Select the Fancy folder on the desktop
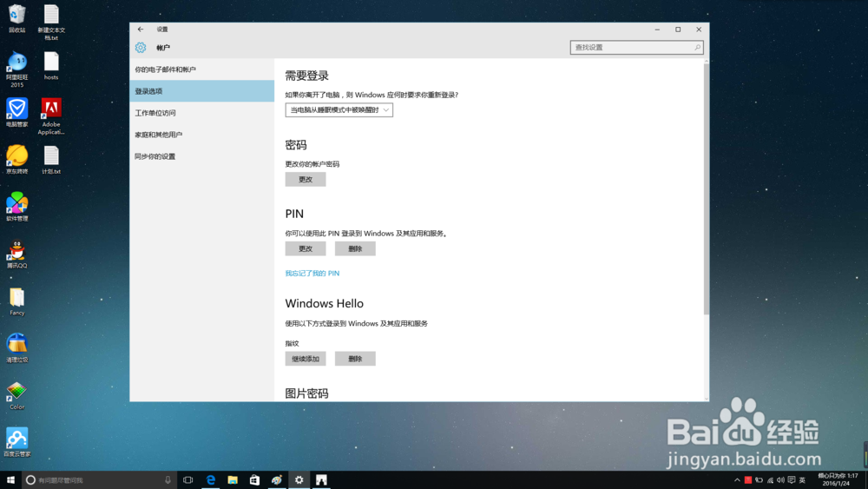The width and height of the screenshot is (868, 489). pyautogui.click(x=17, y=301)
